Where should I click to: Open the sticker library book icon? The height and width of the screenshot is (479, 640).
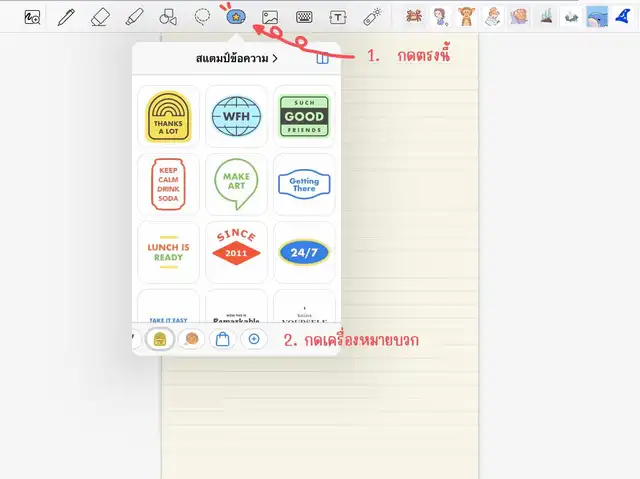[x=322, y=60]
